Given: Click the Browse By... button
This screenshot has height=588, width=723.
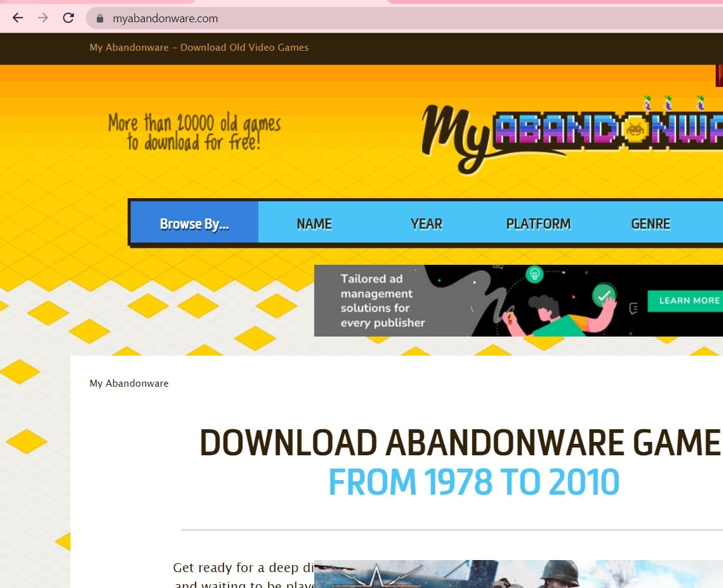Looking at the screenshot, I should [194, 224].
